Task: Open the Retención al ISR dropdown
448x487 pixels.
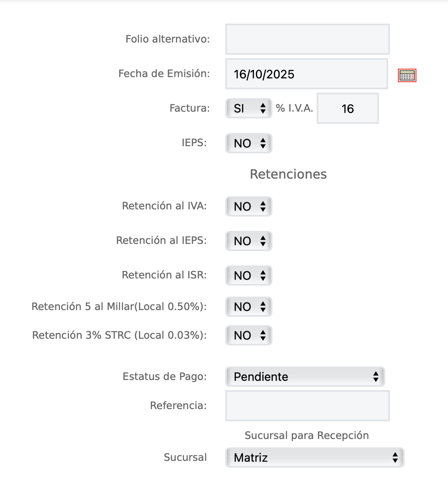Action: pos(249,276)
